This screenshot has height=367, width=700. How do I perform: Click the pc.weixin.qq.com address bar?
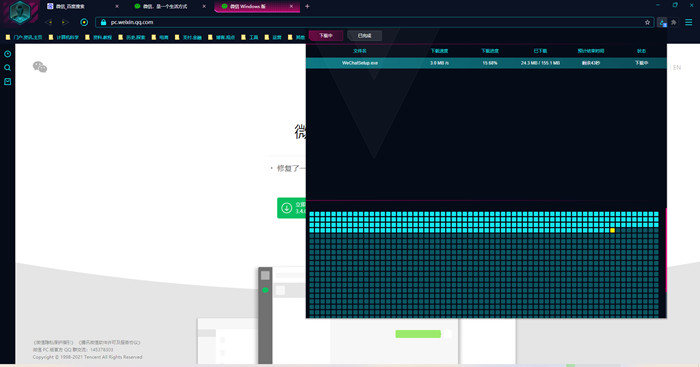(x=374, y=22)
